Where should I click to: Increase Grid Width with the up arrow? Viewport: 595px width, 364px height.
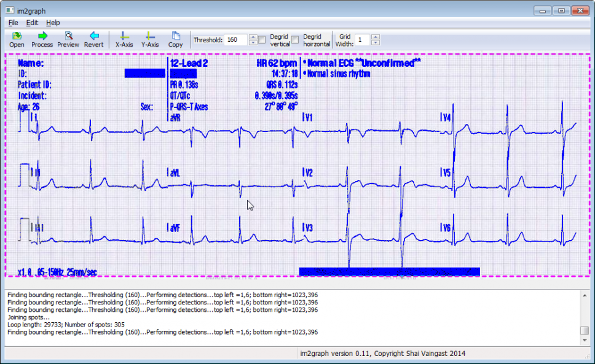coord(376,37)
